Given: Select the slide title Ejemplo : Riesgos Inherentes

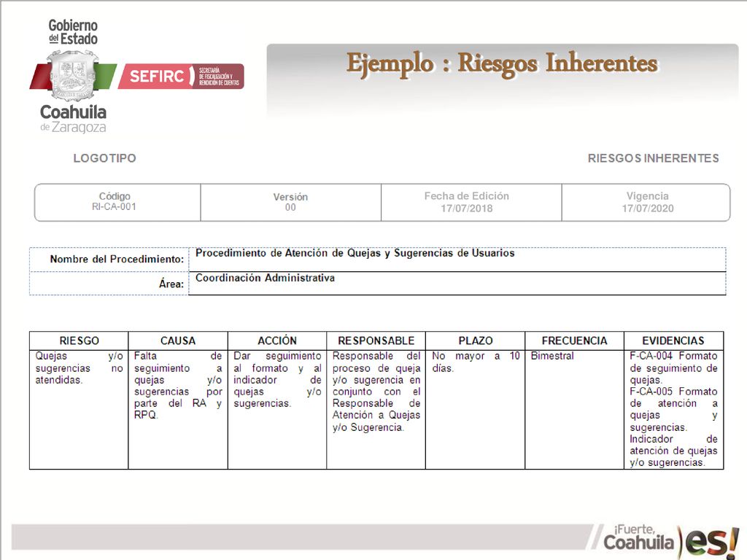Looking at the screenshot, I should [x=502, y=64].
